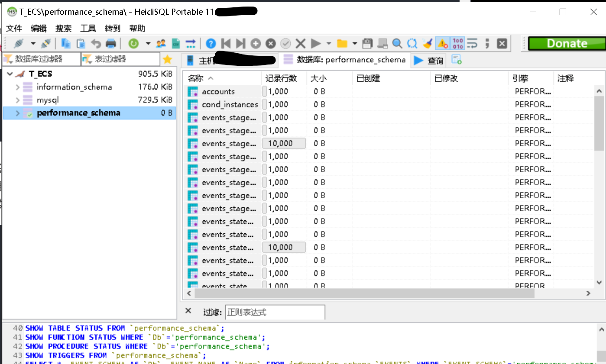
Task: Open the 搜索 menu
Action: [63, 28]
